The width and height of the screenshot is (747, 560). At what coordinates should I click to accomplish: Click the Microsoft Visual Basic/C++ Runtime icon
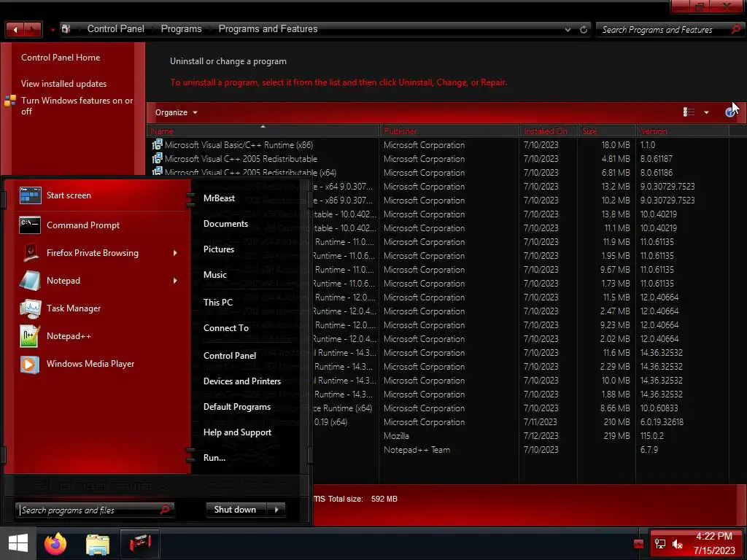coord(158,144)
